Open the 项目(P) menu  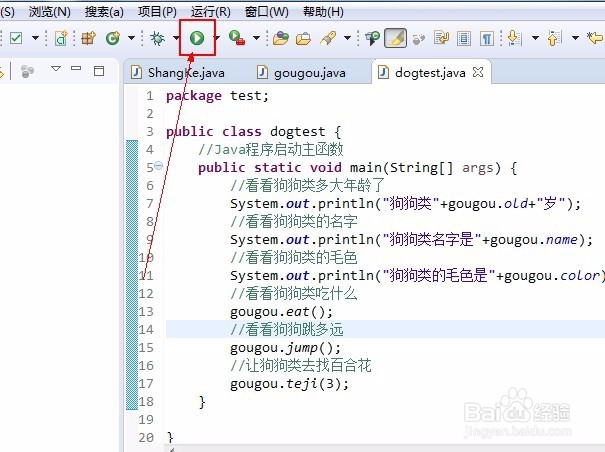[157, 12]
